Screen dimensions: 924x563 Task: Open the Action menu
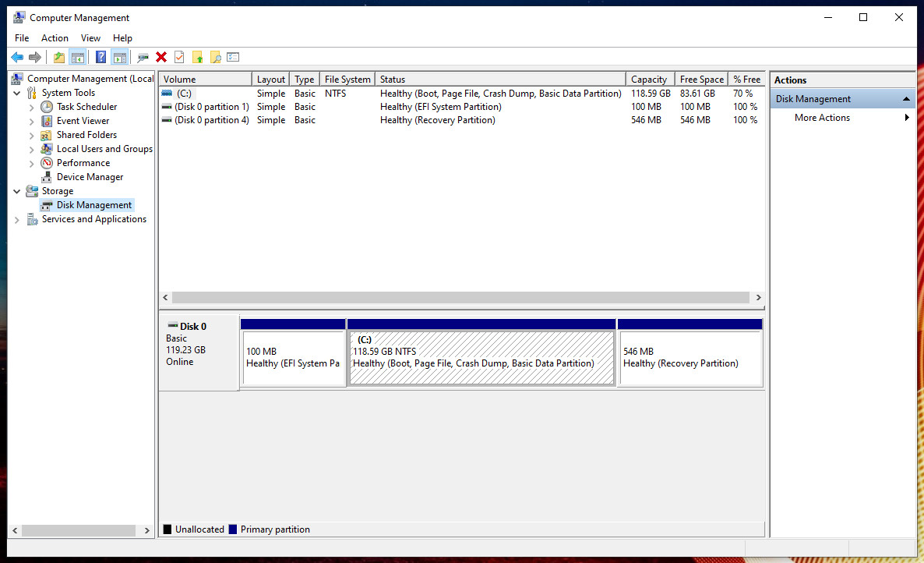pyautogui.click(x=55, y=37)
